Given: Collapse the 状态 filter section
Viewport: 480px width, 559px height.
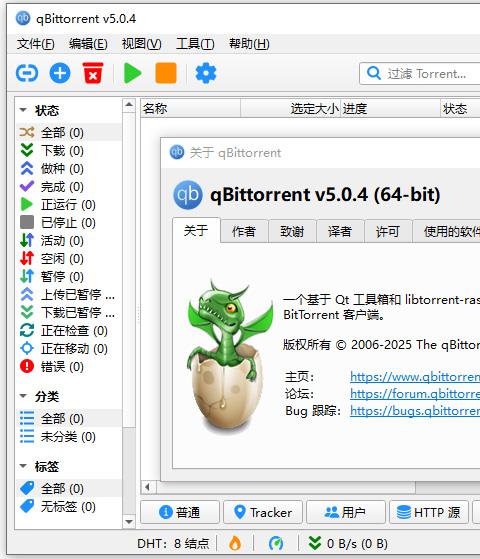Looking at the screenshot, I should tap(23, 110).
